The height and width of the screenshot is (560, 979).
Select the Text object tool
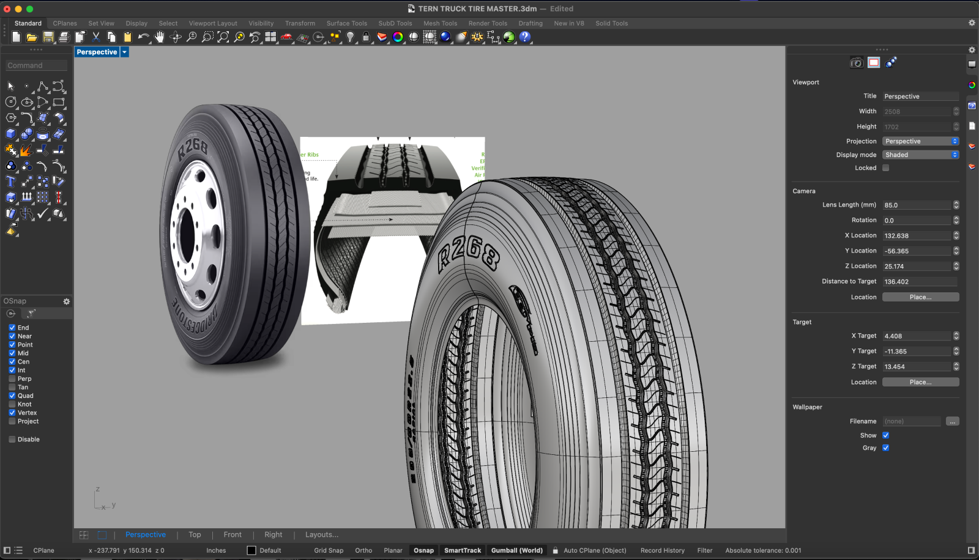tap(10, 182)
